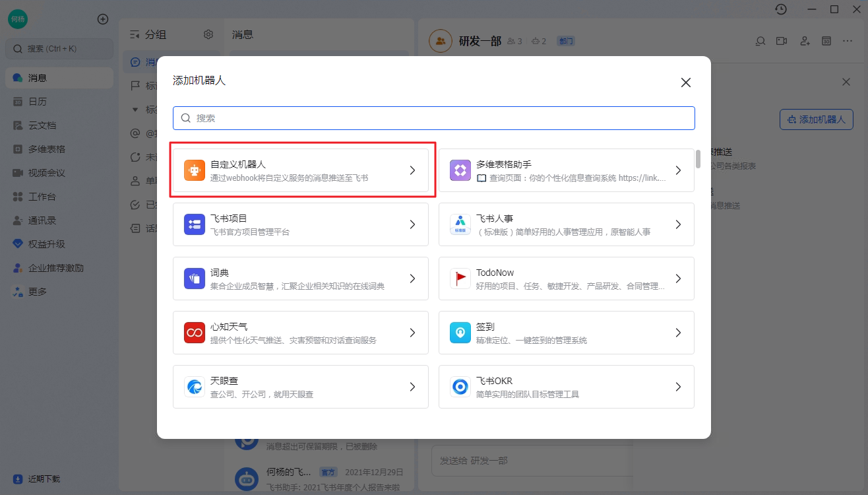Click the 自定义机器人 orange robot icon

point(195,170)
